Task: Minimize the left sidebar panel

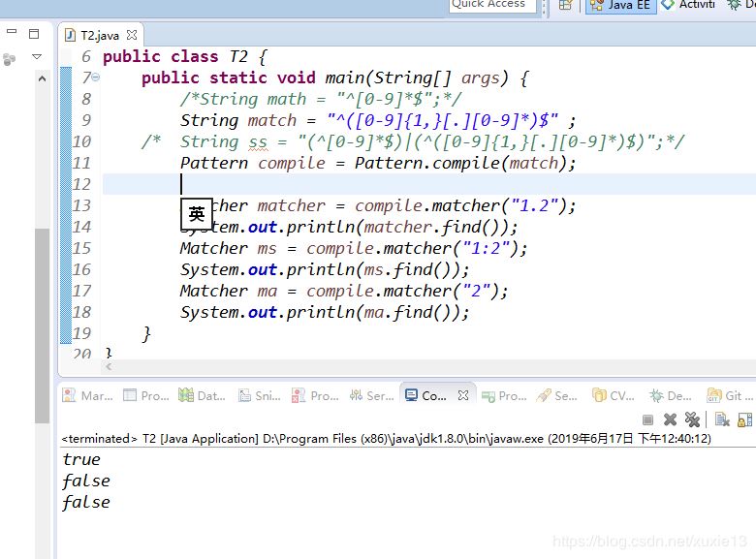Action: tap(12, 32)
